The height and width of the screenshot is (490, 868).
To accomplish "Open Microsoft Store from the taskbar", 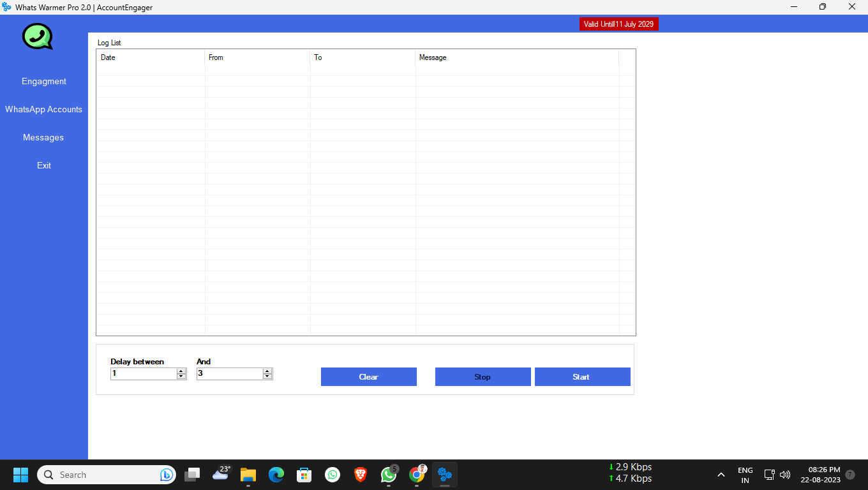I will [x=304, y=475].
